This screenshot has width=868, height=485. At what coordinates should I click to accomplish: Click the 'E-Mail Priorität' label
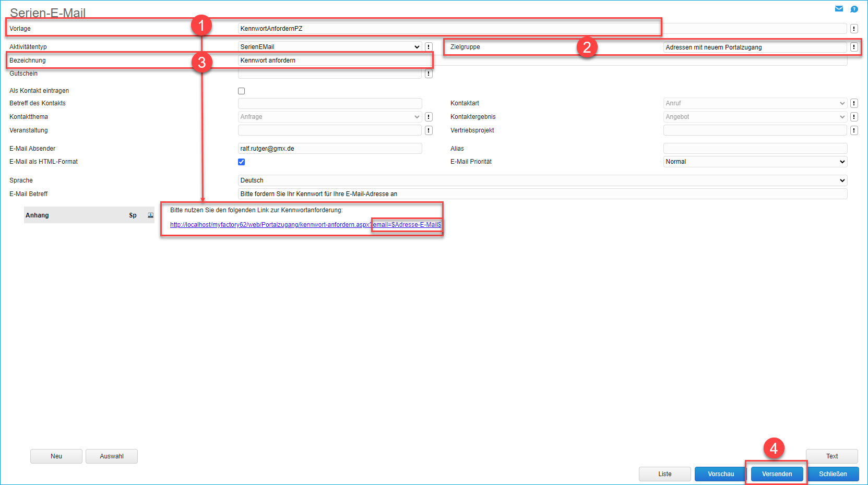471,162
